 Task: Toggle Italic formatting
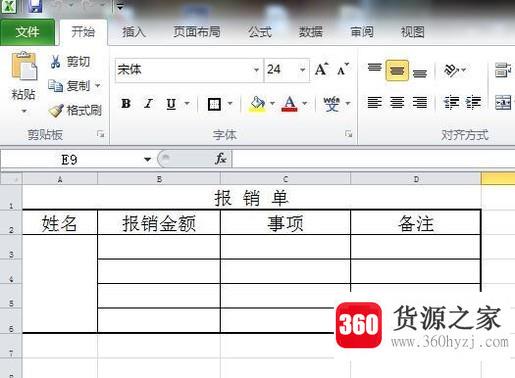[148, 104]
